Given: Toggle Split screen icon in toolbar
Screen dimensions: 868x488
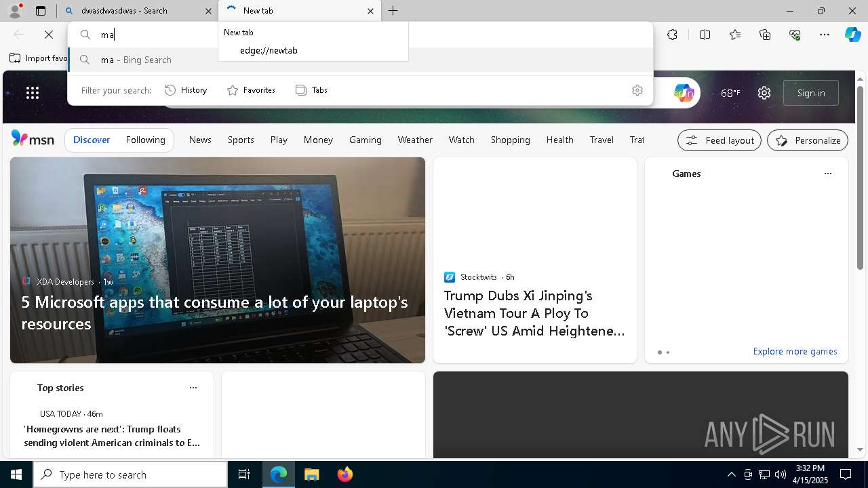Looking at the screenshot, I should [705, 35].
